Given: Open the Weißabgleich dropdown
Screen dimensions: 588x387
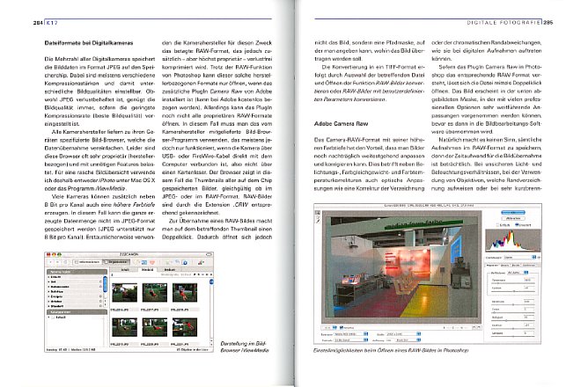Looking at the screenshot, I should [x=518, y=273].
